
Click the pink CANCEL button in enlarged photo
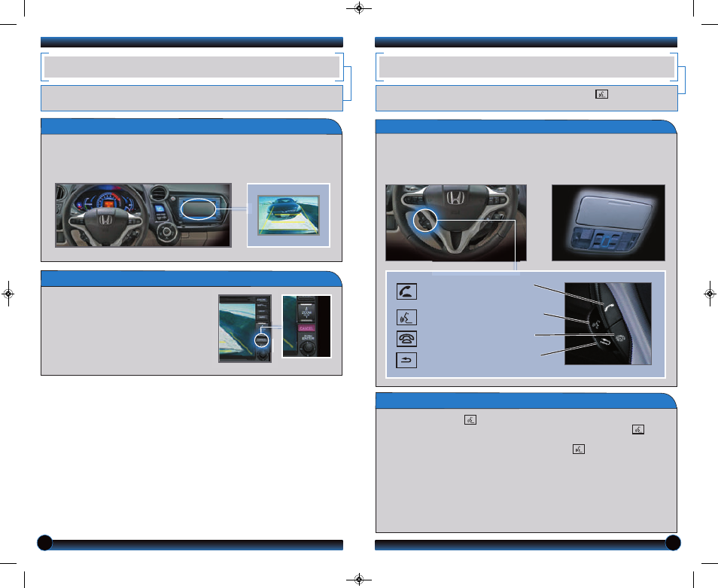306,328
